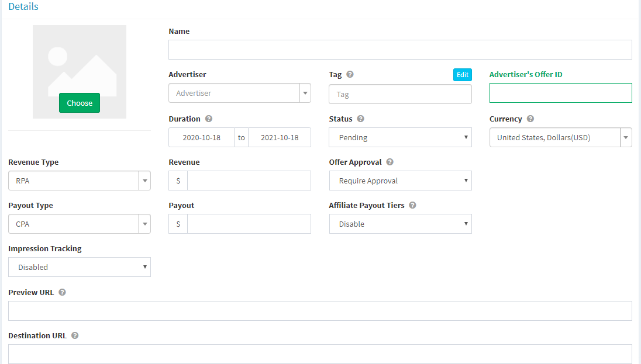Click the help icon next to Tag
The height and width of the screenshot is (364, 641).
pyautogui.click(x=350, y=75)
